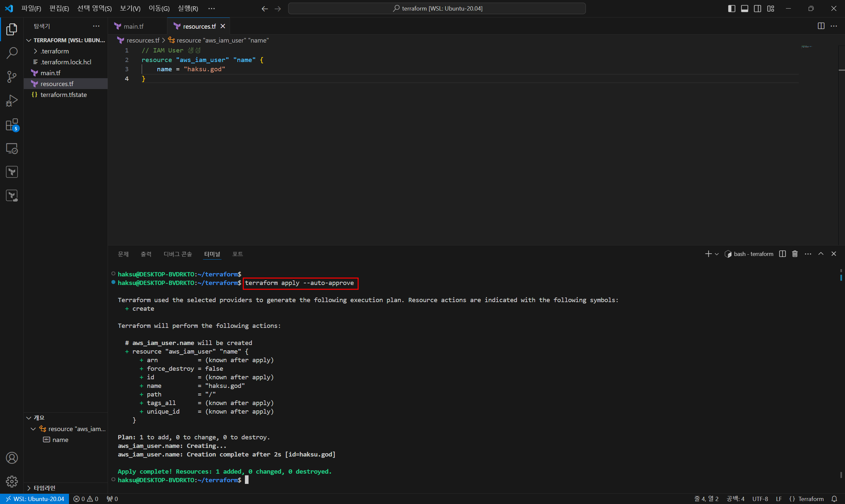The height and width of the screenshot is (504, 845).
Task: Expand the .terraform folder
Action: click(x=54, y=51)
